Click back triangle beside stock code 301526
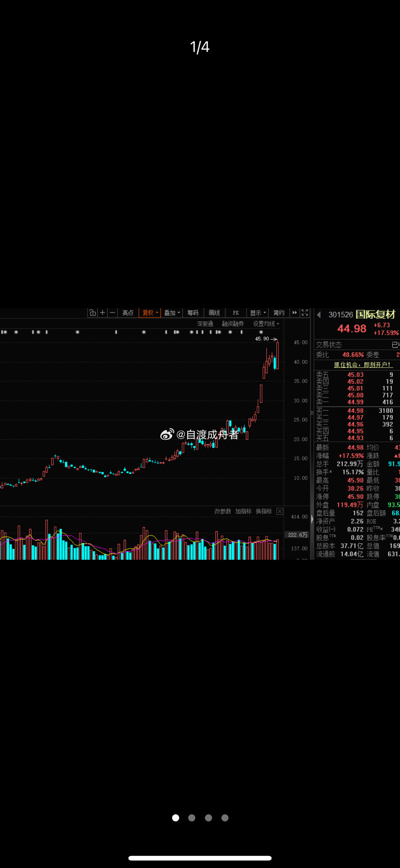This screenshot has width=400, height=868. tap(319, 314)
